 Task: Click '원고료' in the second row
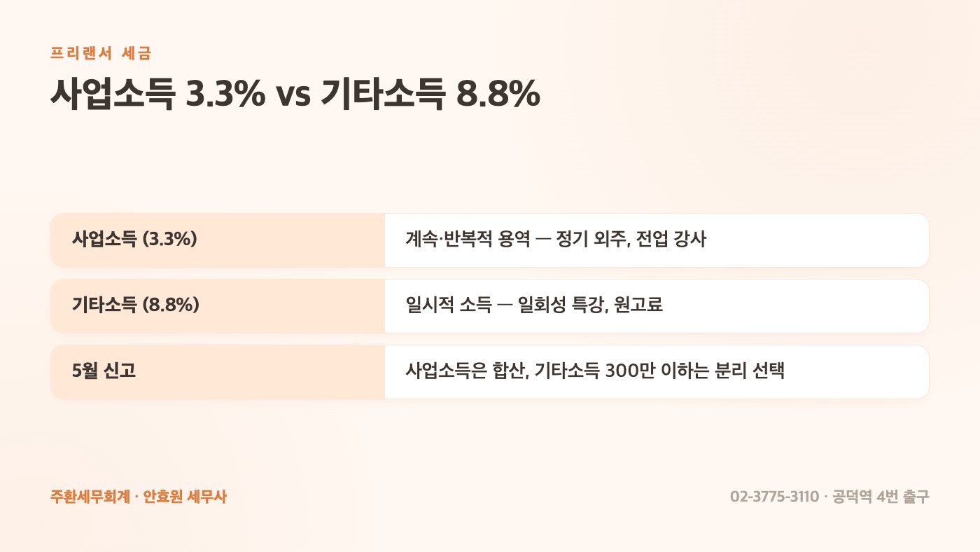638,305
